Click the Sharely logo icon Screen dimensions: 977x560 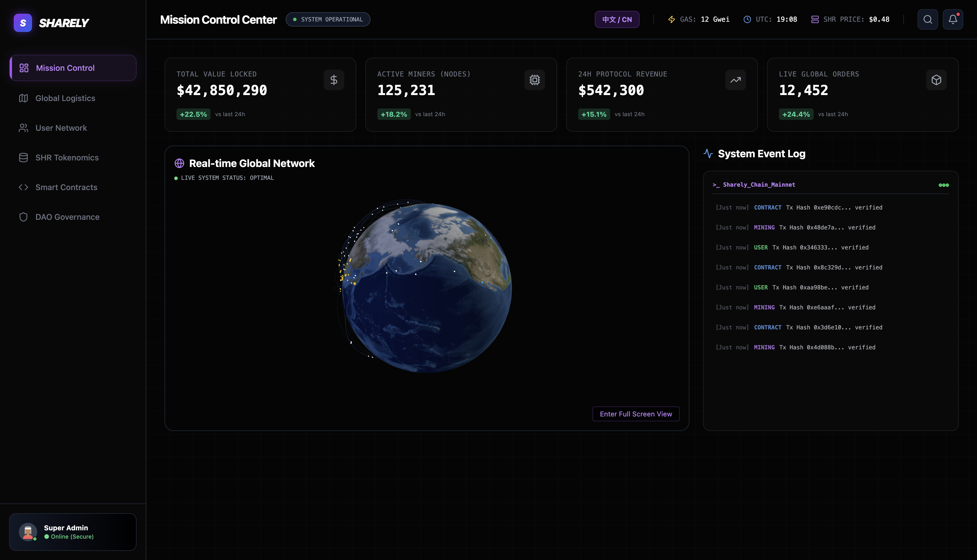click(x=23, y=23)
